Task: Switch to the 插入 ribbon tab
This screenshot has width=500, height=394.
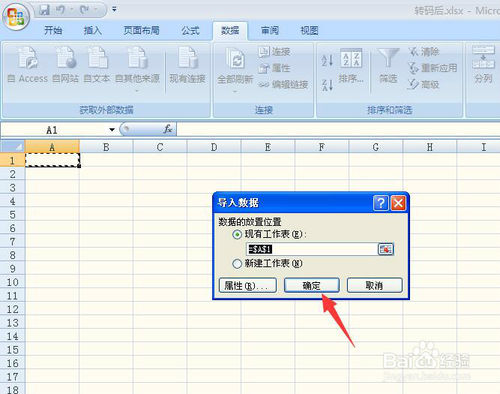Action: tap(93, 31)
